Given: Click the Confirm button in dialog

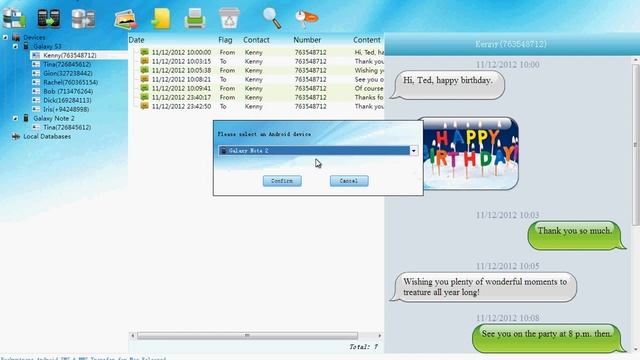Looking at the screenshot, I should click(282, 181).
